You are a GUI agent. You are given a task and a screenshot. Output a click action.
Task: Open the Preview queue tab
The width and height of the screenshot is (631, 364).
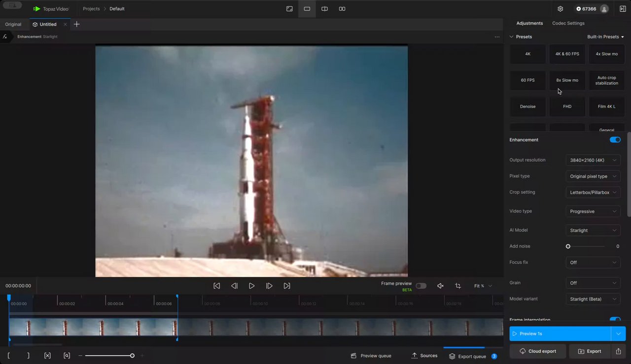click(x=371, y=356)
